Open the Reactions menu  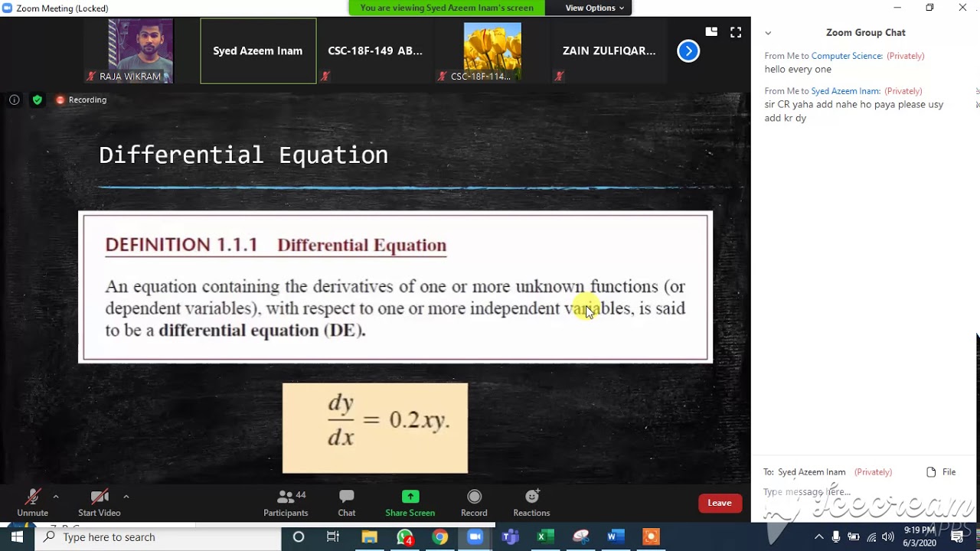[x=531, y=503]
